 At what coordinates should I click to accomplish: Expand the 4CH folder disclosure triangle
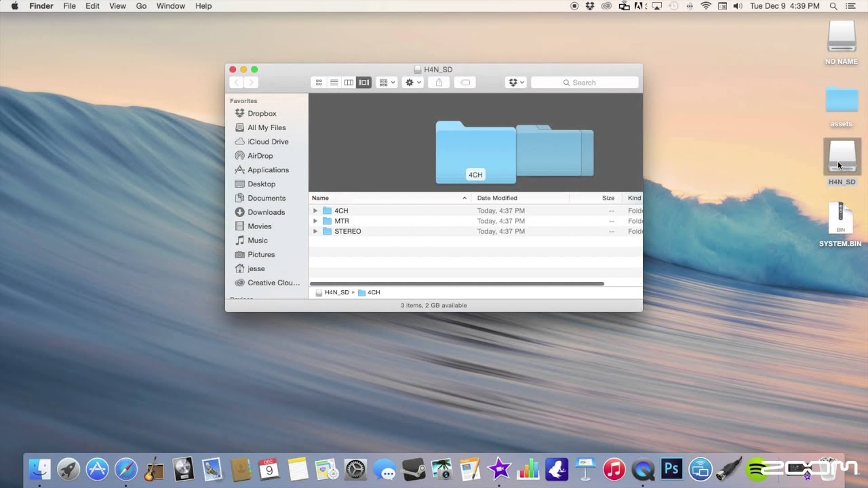315,211
